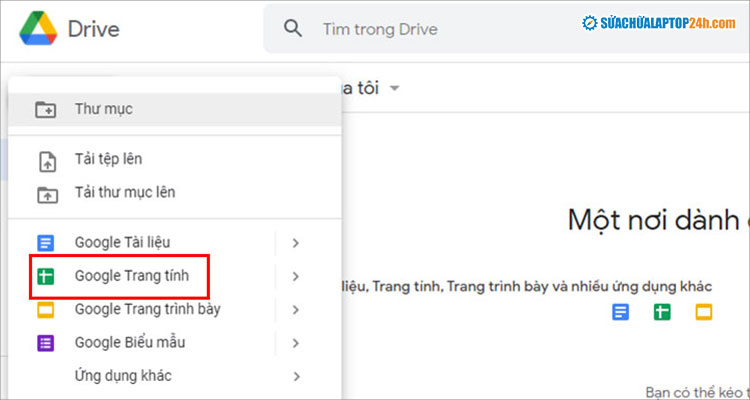Open Ứng dụng khác entry

pos(123,376)
